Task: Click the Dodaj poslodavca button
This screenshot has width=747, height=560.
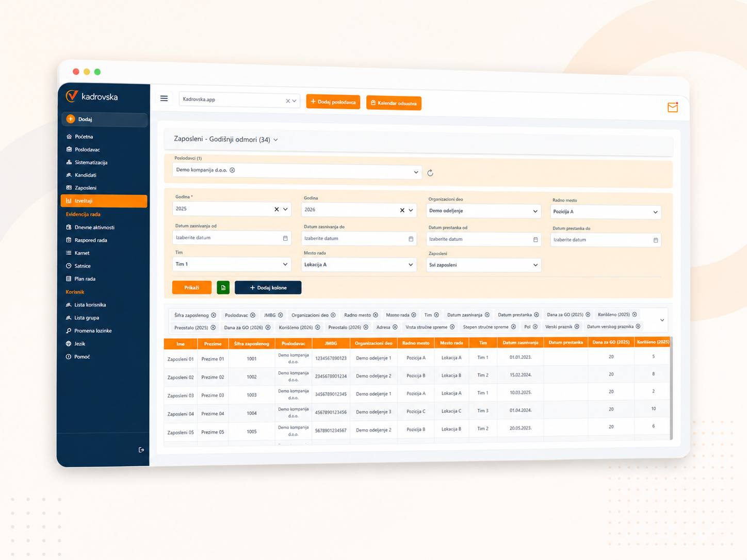Action: [333, 102]
